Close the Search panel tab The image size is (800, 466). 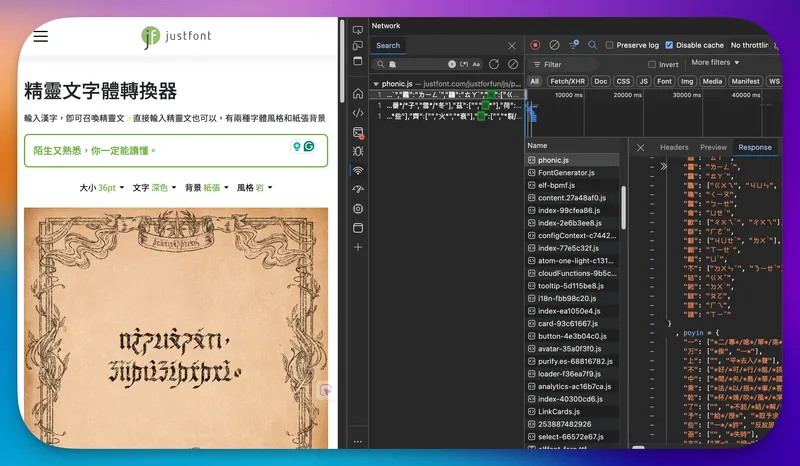click(x=512, y=45)
